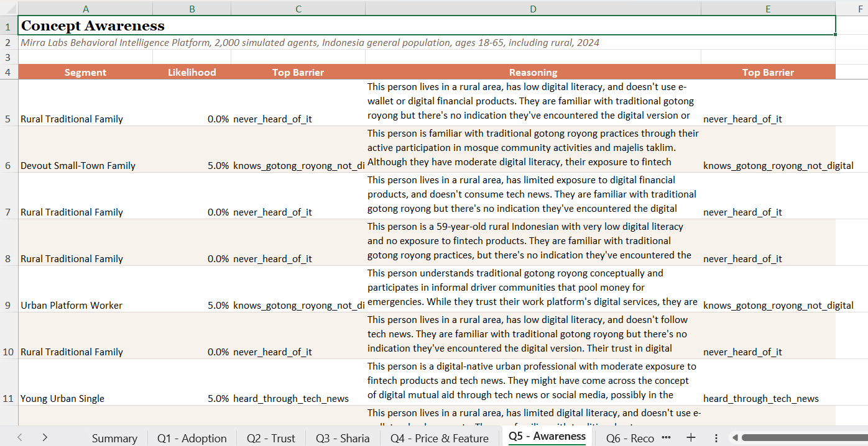This screenshot has width=868, height=446.
Task: Select column B header
Action: click(192, 9)
